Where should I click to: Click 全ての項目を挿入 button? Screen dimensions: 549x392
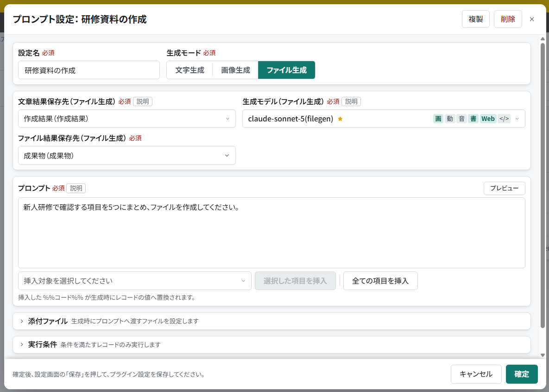380,281
